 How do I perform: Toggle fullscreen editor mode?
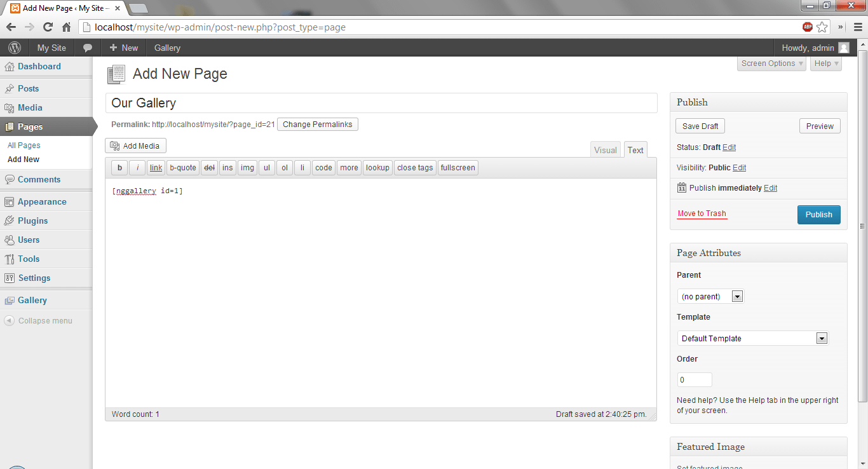pyautogui.click(x=458, y=168)
